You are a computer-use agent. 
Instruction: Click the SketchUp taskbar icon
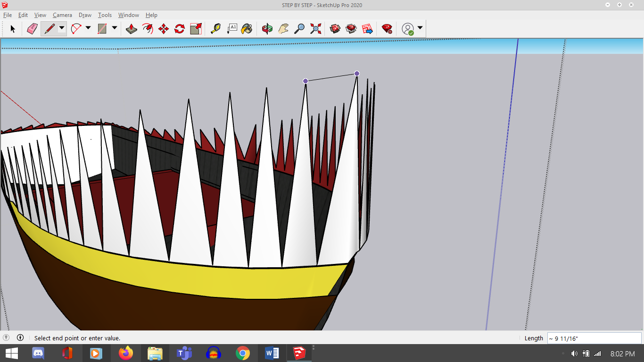pyautogui.click(x=299, y=353)
